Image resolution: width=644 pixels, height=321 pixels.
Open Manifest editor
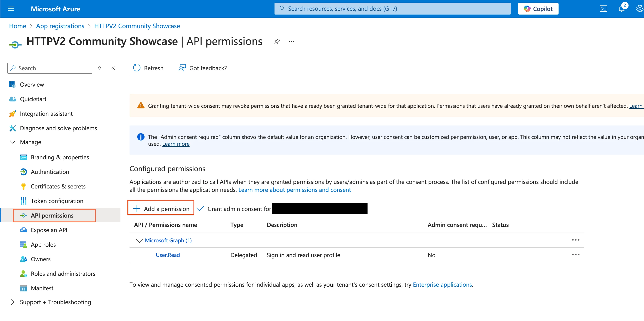[x=42, y=288]
